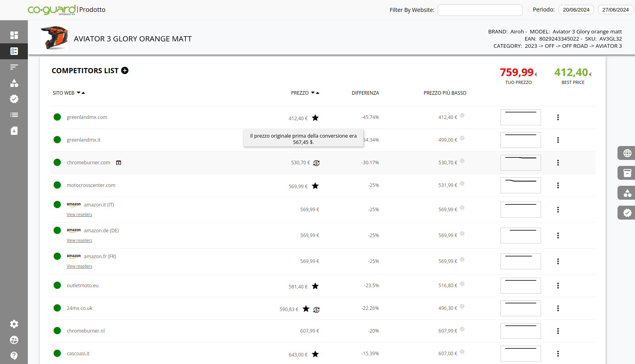
Task: Open the three-dot menu for amazon.de row
Action: tap(558, 236)
